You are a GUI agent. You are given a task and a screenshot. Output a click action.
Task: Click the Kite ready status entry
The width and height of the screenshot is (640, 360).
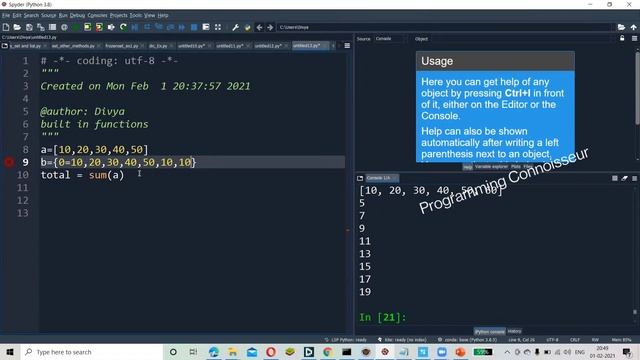pyautogui.click(x=402, y=340)
